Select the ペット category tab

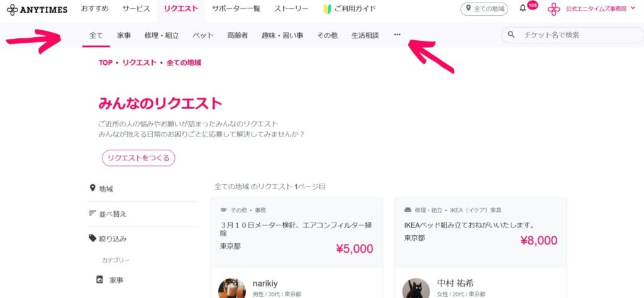[x=203, y=35]
